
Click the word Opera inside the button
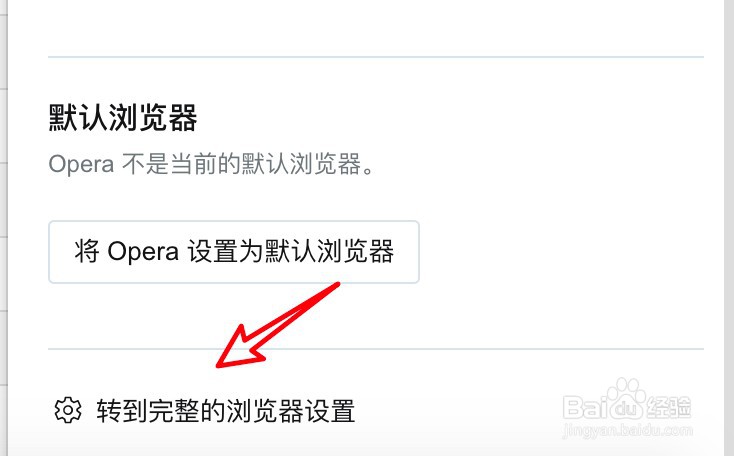coord(143,252)
